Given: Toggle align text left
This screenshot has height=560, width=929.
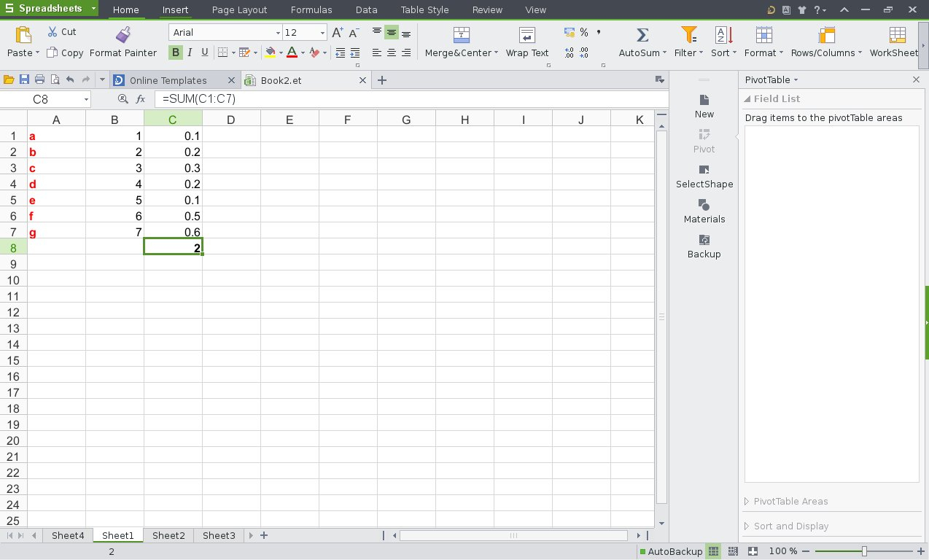Looking at the screenshot, I should coord(377,52).
